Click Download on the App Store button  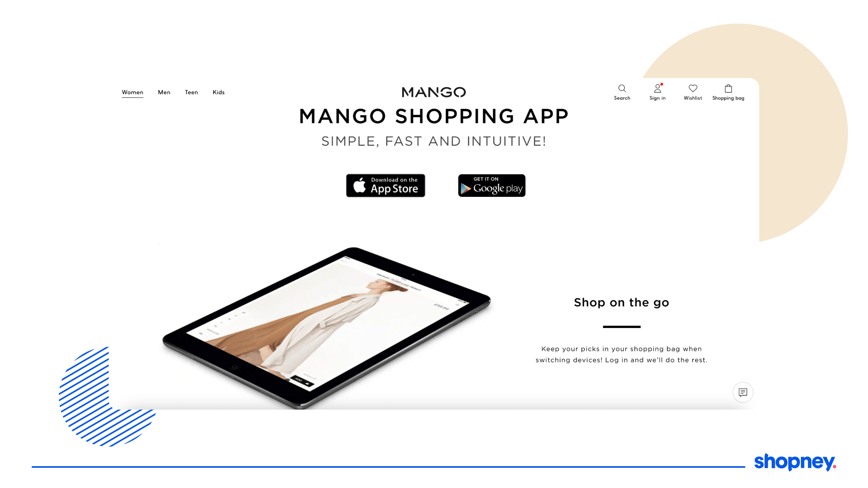(x=386, y=185)
